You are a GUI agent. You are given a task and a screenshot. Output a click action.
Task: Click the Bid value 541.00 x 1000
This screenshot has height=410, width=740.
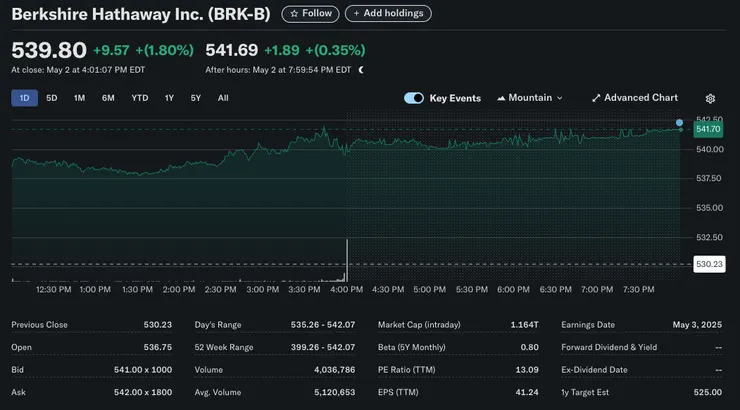143,370
